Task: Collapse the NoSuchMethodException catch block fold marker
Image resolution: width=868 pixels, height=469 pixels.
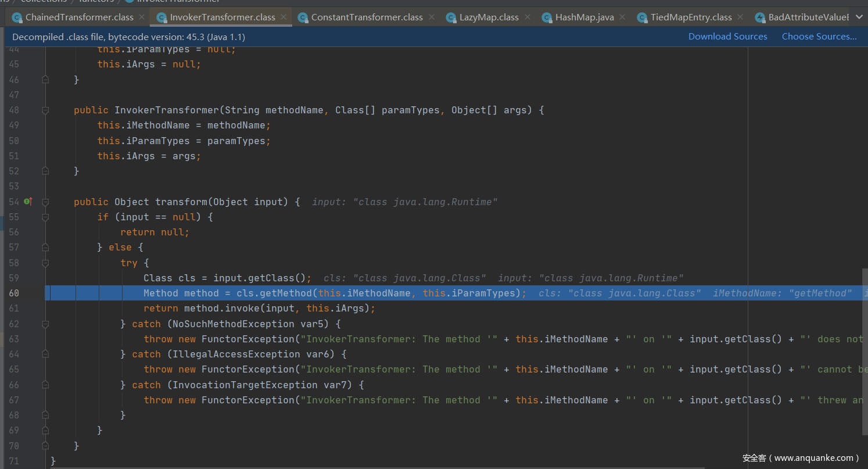Action: pyautogui.click(x=45, y=324)
